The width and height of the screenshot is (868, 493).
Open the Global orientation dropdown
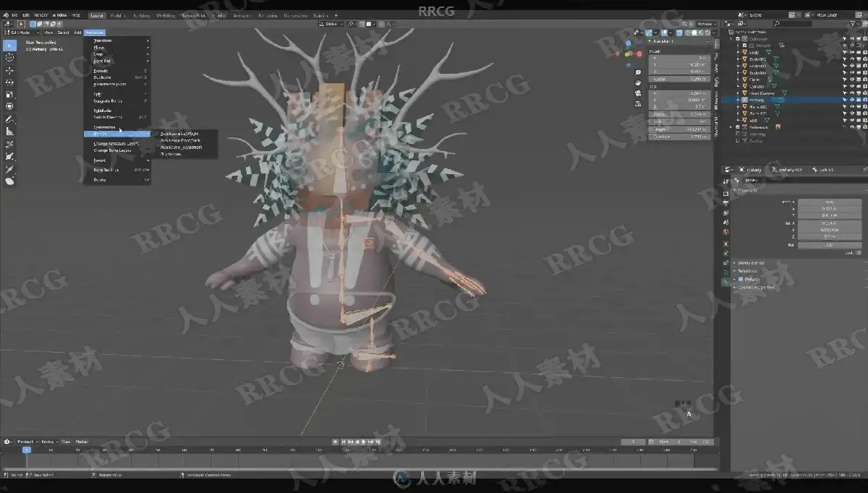[332, 24]
